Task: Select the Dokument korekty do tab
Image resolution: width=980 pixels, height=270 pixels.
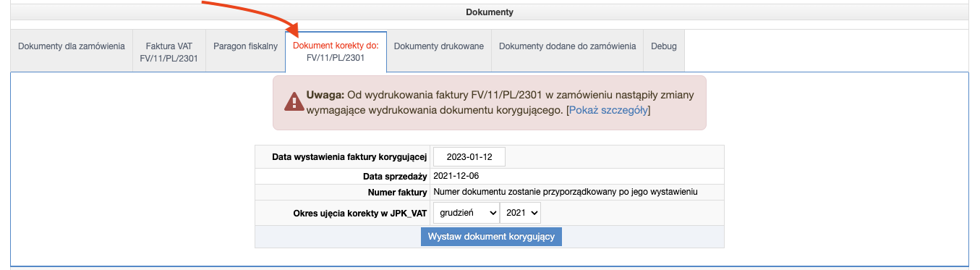Action: tap(336, 51)
